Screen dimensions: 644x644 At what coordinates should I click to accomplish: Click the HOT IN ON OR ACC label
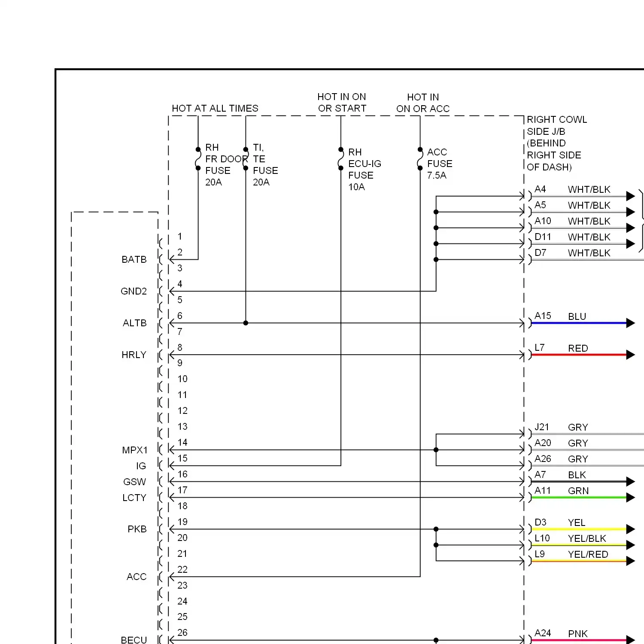pyautogui.click(x=423, y=103)
